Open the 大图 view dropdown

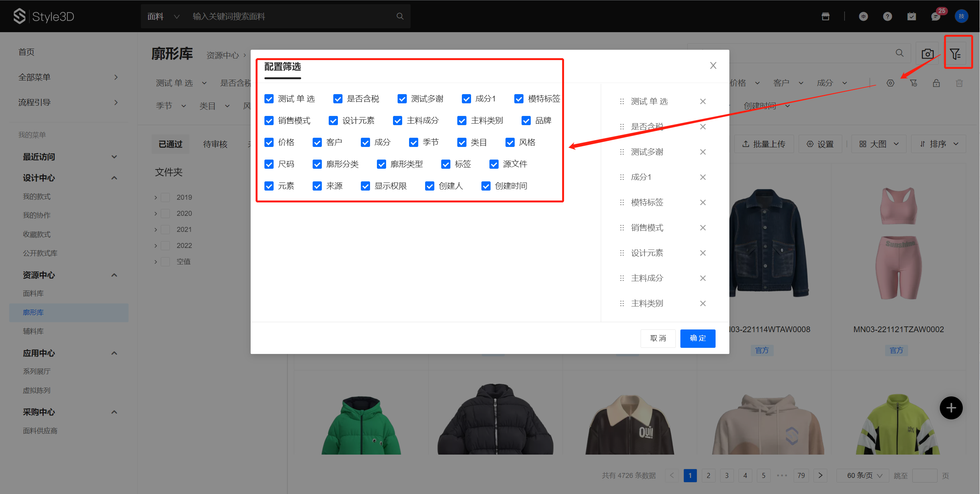879,144
